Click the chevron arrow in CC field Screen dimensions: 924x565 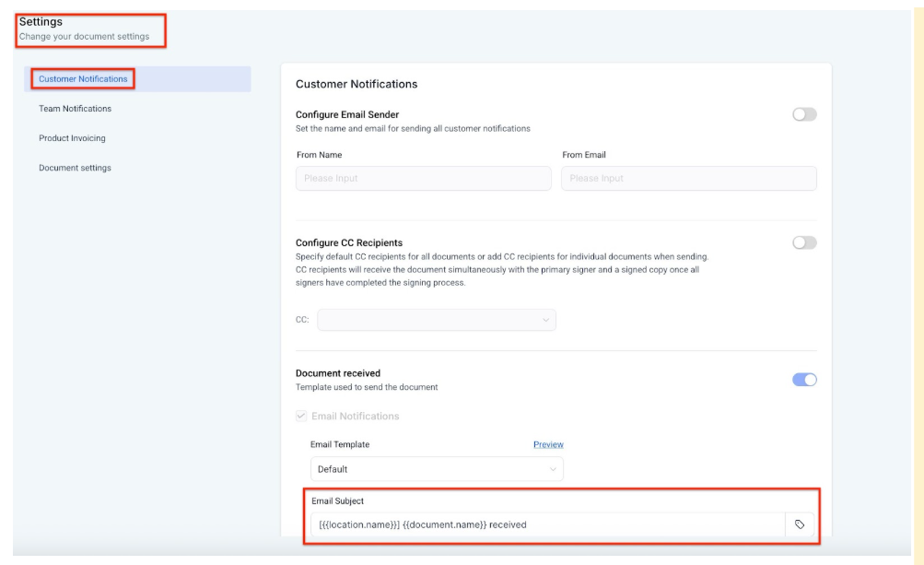(545, 320)
